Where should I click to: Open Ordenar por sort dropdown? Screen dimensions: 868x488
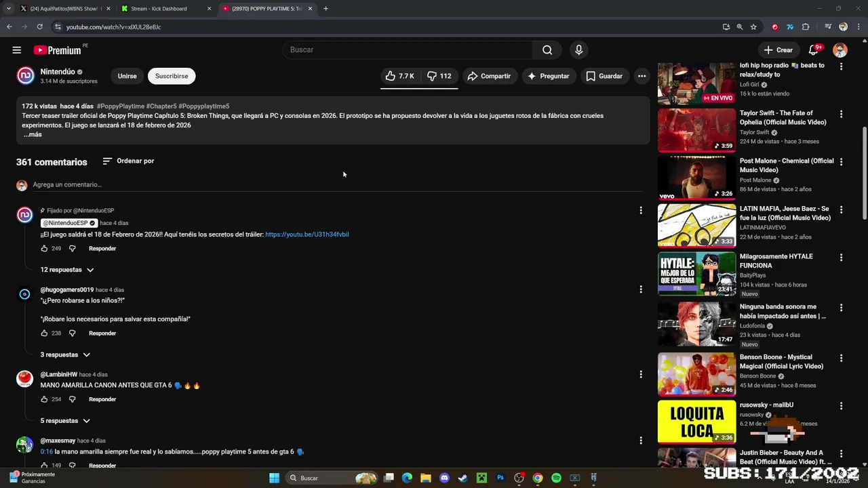(128, 161)
